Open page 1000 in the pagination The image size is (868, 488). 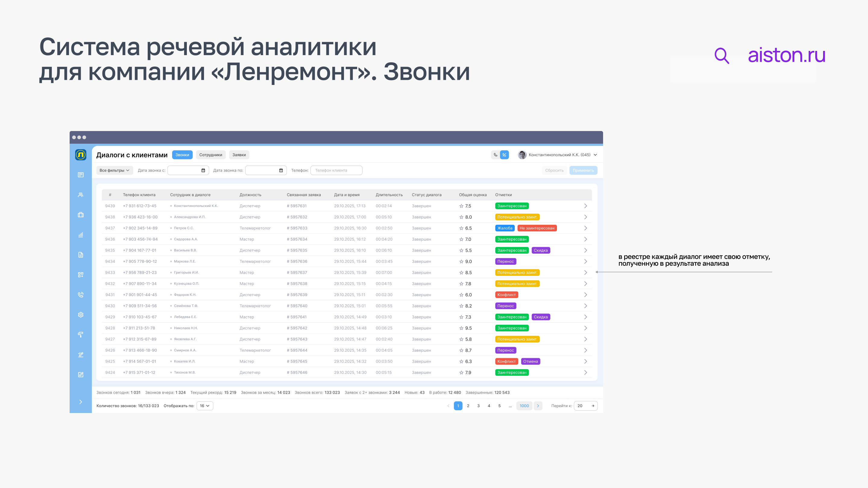point(524,406)
